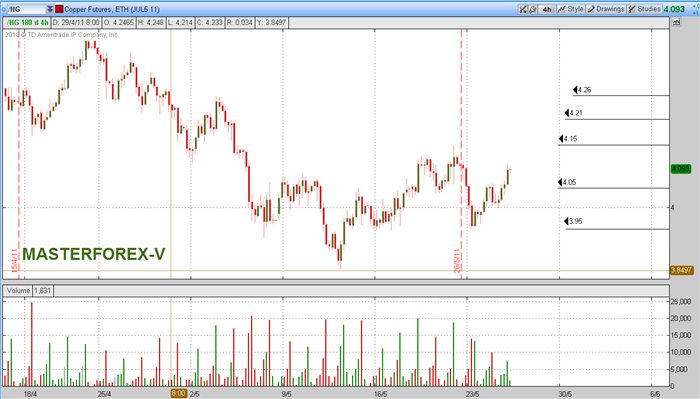The height and width of the screenshot is (399, 700).
Task: Click the link circle icon left of symbol
Action: [x=3, y=9]
